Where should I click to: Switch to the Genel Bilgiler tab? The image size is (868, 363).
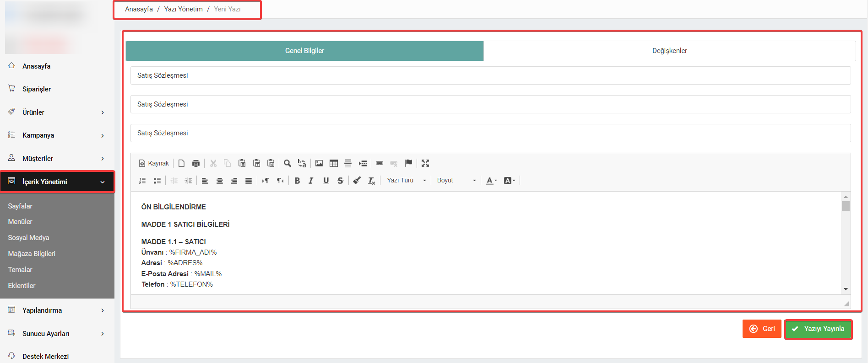click(304, 51)
